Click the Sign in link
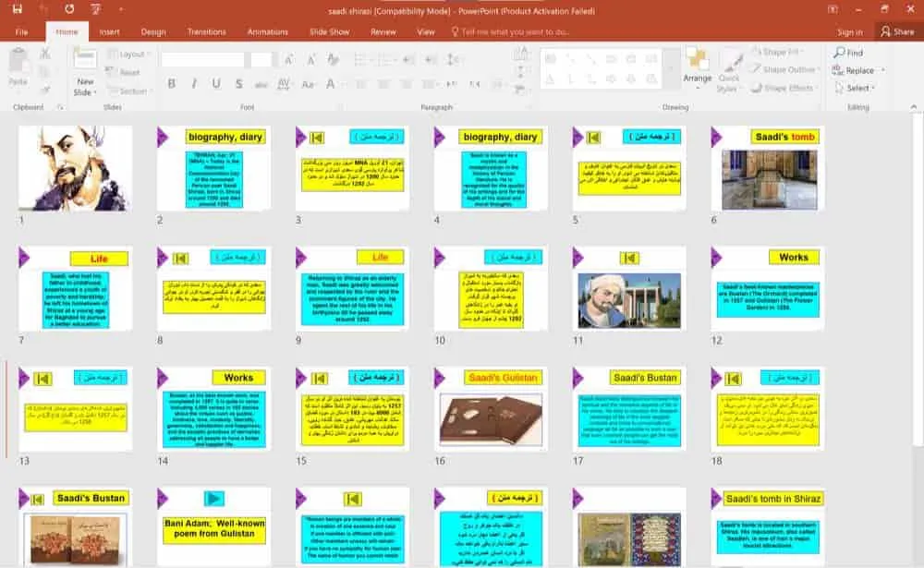Viewport: 924px width, 568px height. coord(849,31)
